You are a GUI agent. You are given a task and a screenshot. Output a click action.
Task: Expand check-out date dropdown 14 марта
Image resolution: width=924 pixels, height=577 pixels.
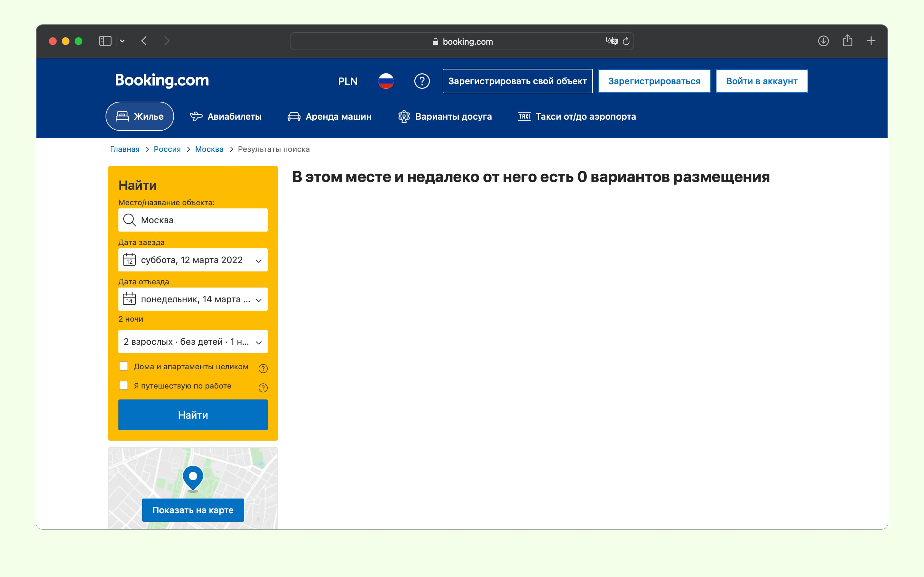point(193,299)
